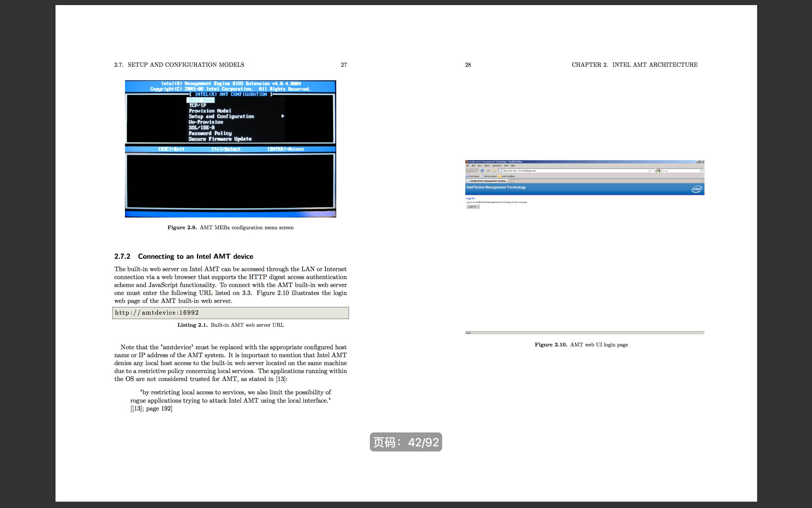Click the header 'CHAPTER 2. INTEL AMT ARCHITECTURE'

[634, 64]
